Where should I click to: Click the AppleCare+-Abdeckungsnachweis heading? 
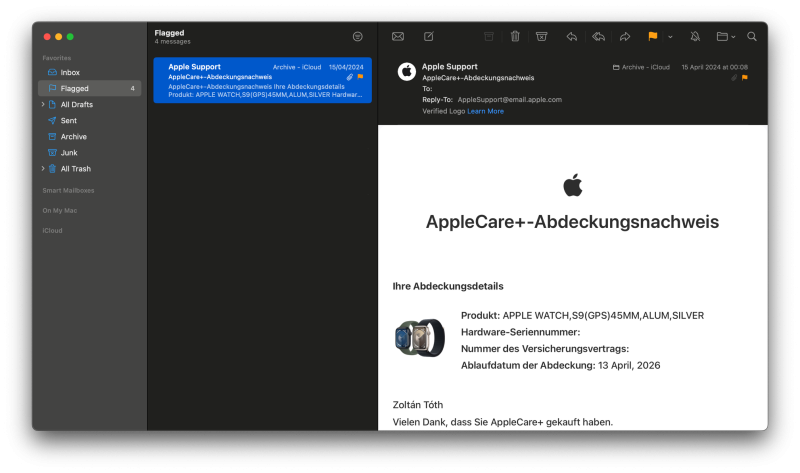pyautogui.click(x=572, y=222)
